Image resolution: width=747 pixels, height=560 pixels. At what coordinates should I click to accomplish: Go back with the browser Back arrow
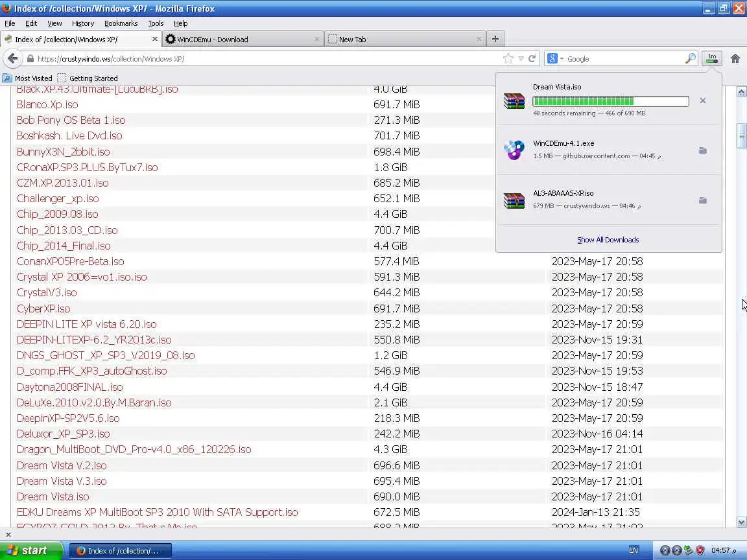tap(13, 58)
